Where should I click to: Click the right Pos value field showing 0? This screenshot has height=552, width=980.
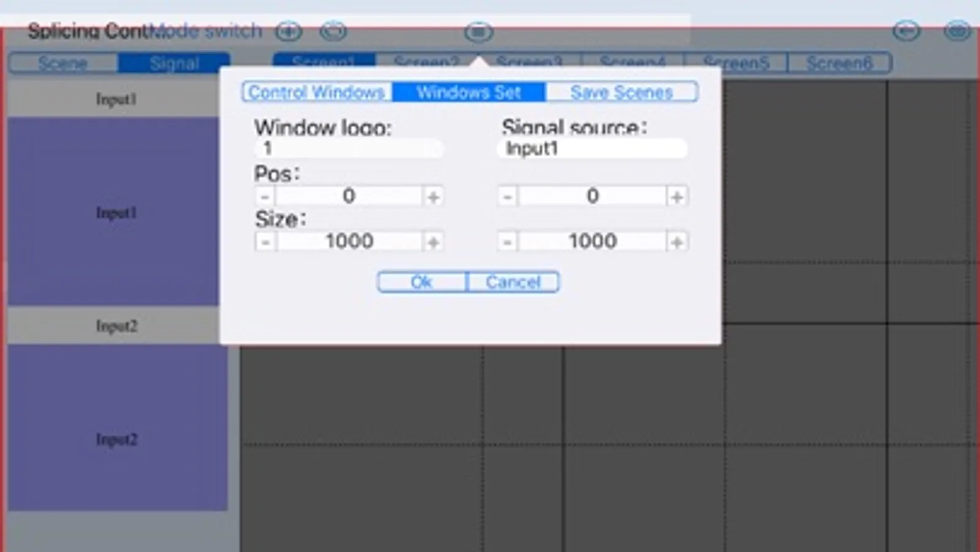(x=592, y=196)
